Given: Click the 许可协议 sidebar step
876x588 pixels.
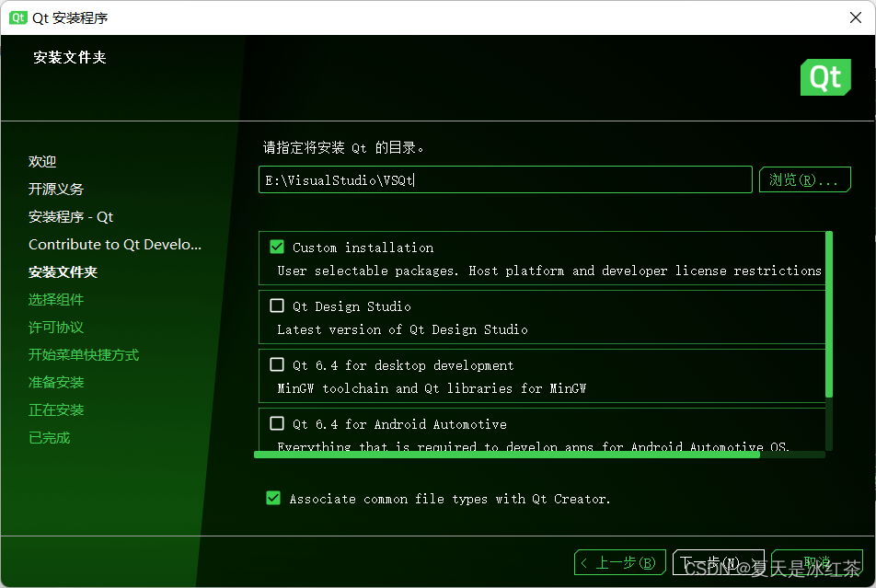Looking at the screenshot, I should (56, 327).
